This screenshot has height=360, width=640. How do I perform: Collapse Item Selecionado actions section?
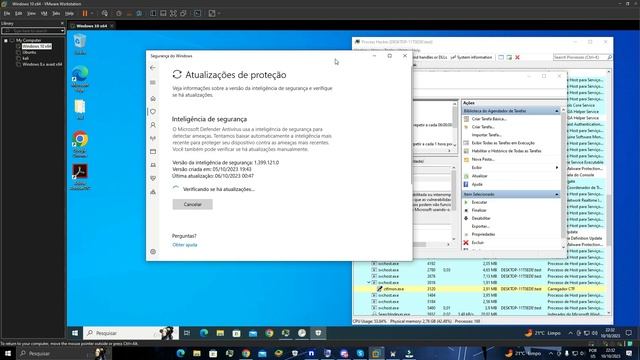click(557, 194)
